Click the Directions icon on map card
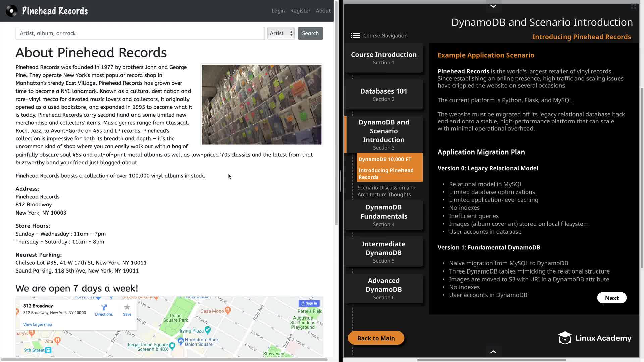Viewport: 644px width, 362px height. coord(104,307)
